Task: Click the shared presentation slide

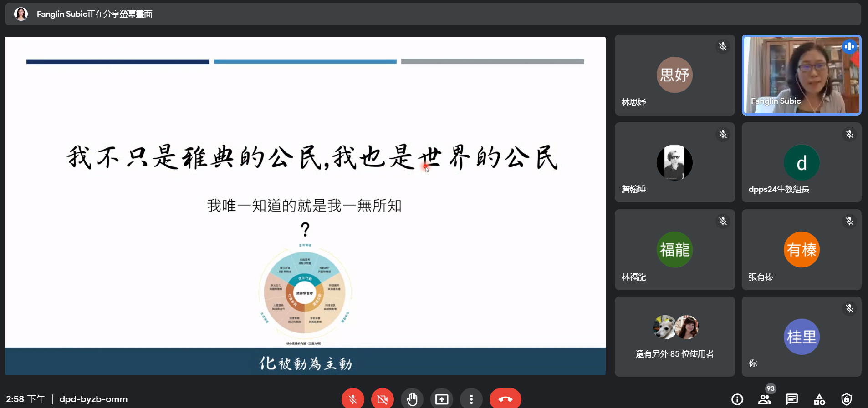Action: pos(305,206)
